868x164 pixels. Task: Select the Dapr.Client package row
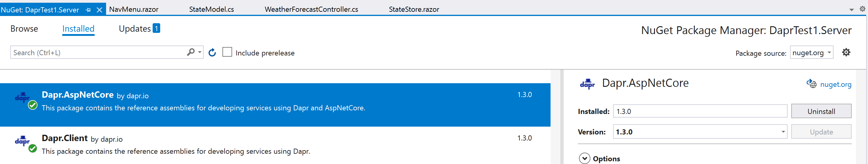click(275, 144)
